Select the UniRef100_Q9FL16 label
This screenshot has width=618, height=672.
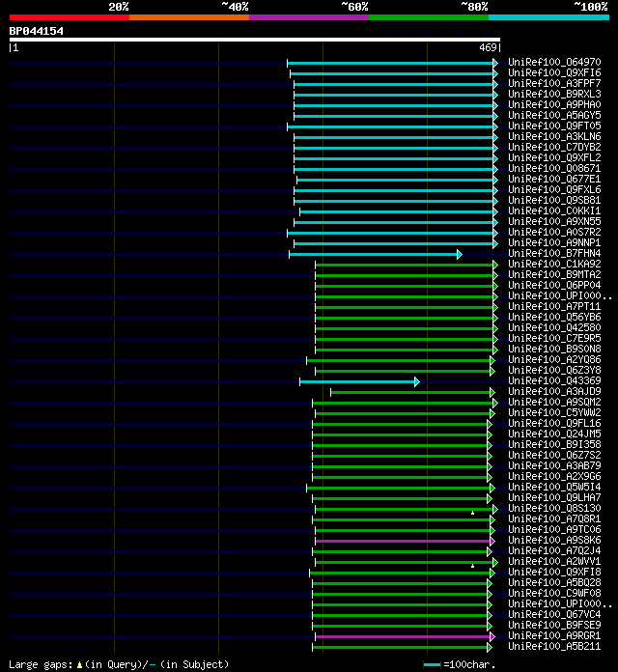(x=554, y=424)
